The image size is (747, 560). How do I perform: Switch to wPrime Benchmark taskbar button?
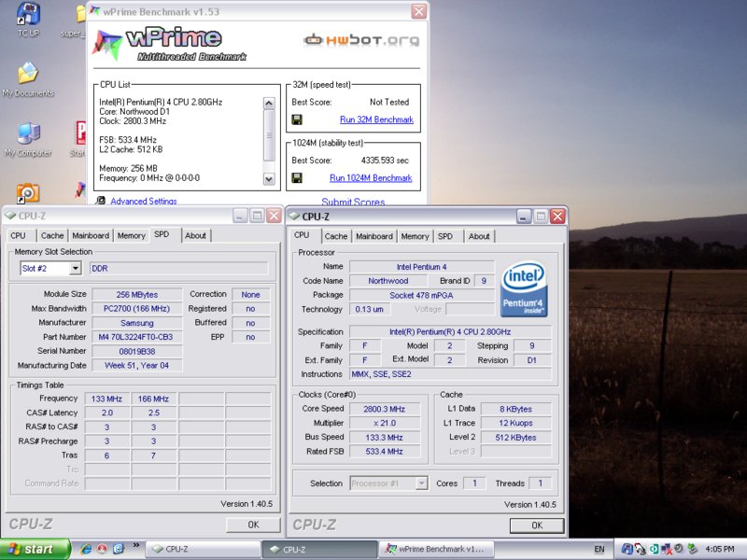(x=436, y=549)
